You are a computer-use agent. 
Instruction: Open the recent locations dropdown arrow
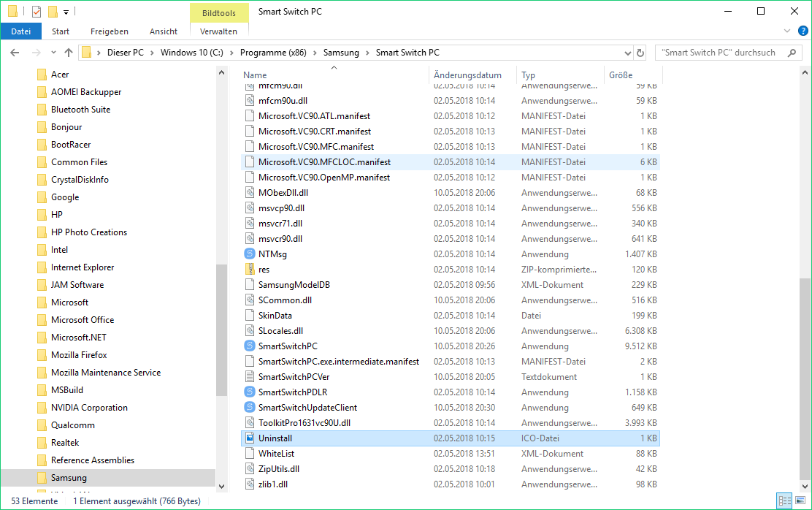[x=53, y=53]
